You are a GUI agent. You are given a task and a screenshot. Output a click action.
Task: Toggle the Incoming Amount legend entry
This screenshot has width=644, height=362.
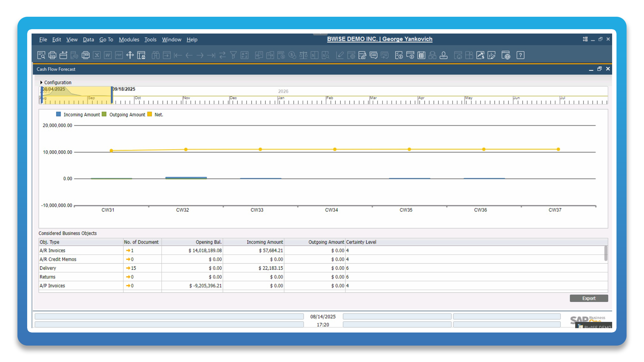click(82, 114)
